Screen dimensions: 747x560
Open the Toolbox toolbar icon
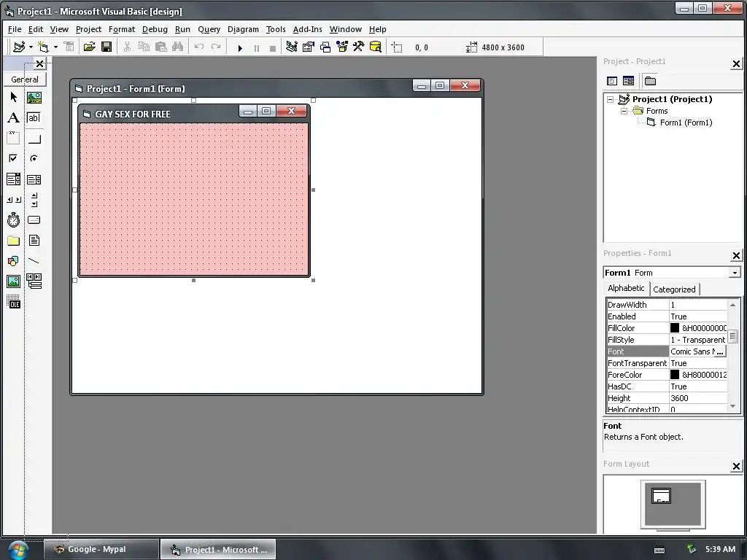[359, 47]
